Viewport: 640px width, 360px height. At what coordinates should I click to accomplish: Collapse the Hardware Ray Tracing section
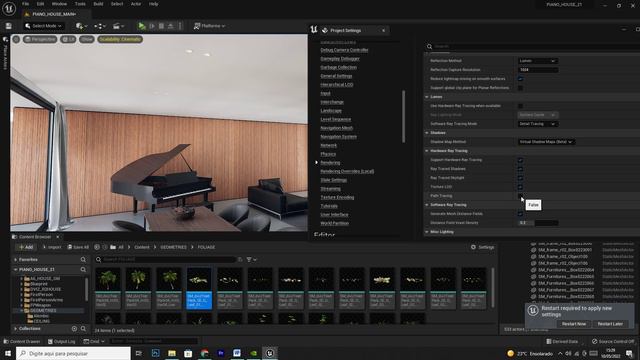tap(427, 151)
